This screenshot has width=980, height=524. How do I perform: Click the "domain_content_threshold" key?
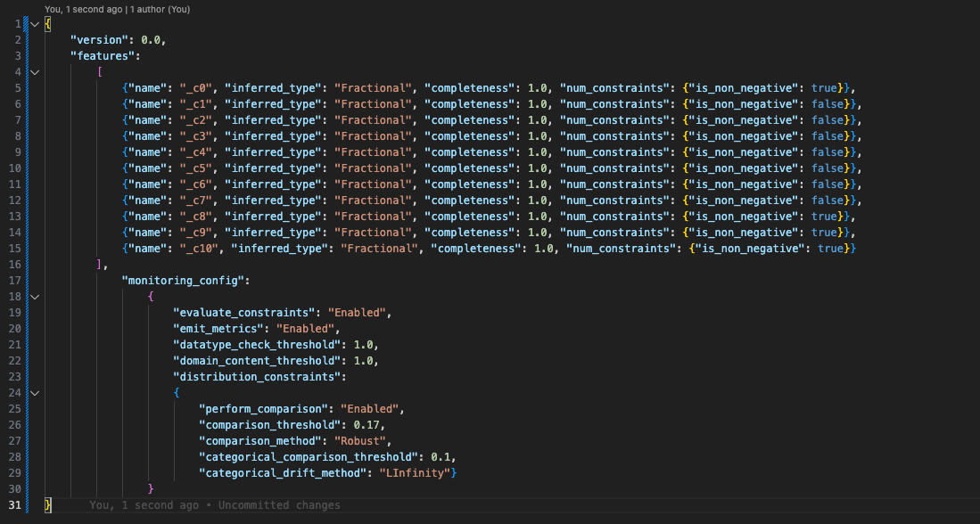click(x=257, y=361)
